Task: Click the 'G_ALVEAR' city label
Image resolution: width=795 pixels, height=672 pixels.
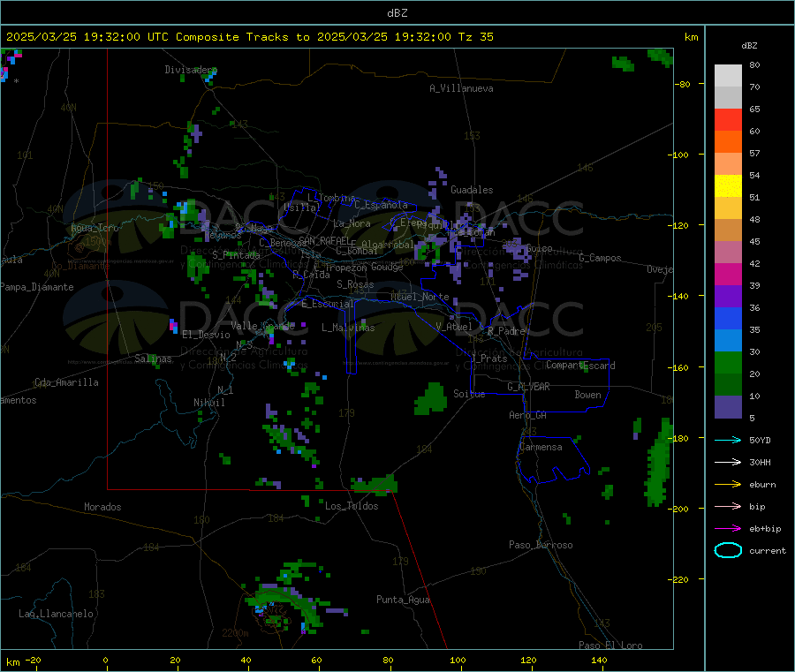Action: (528, 387)
